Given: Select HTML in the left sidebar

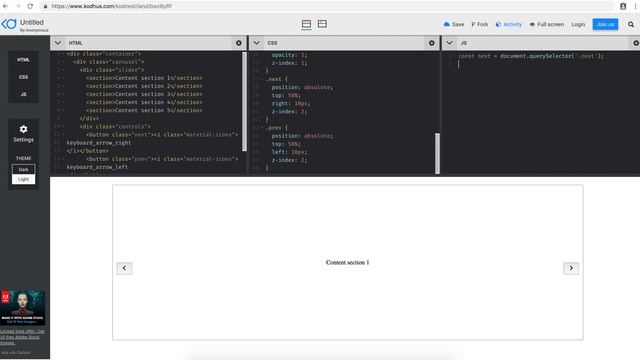Looking at the screenshot, I should 23,60.
